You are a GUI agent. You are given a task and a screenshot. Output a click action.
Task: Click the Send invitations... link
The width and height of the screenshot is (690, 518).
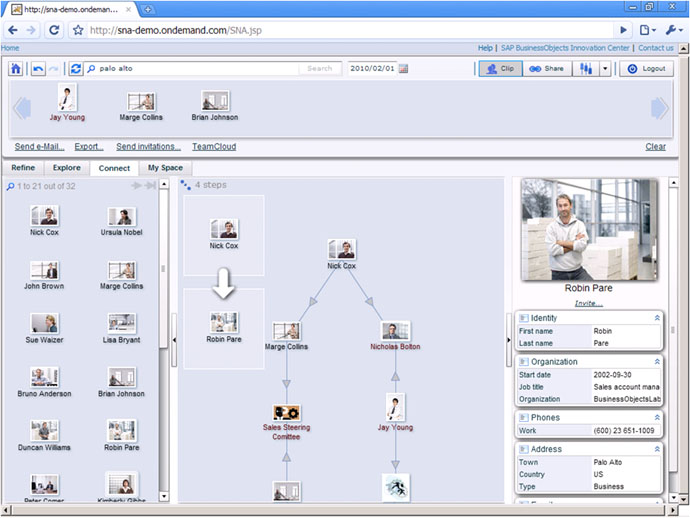148,147
